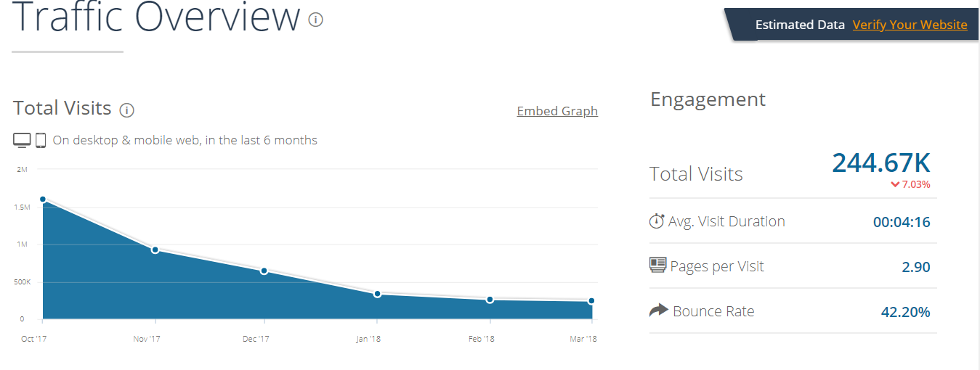This screenshot has width=980, height=370.
Task: Click the info icon next to Total Visits
Action: [x=127, y=110]
